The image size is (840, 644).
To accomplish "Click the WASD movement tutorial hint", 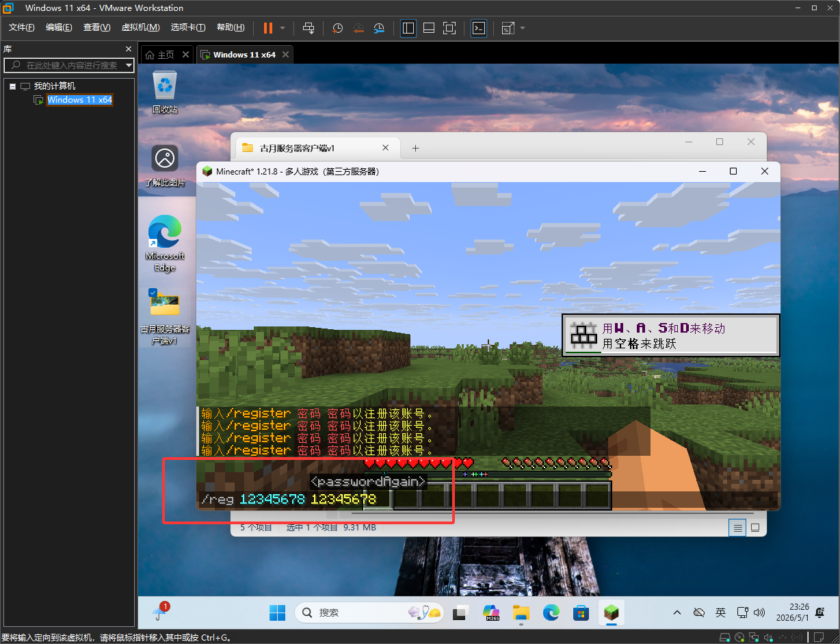I will 671,335.
